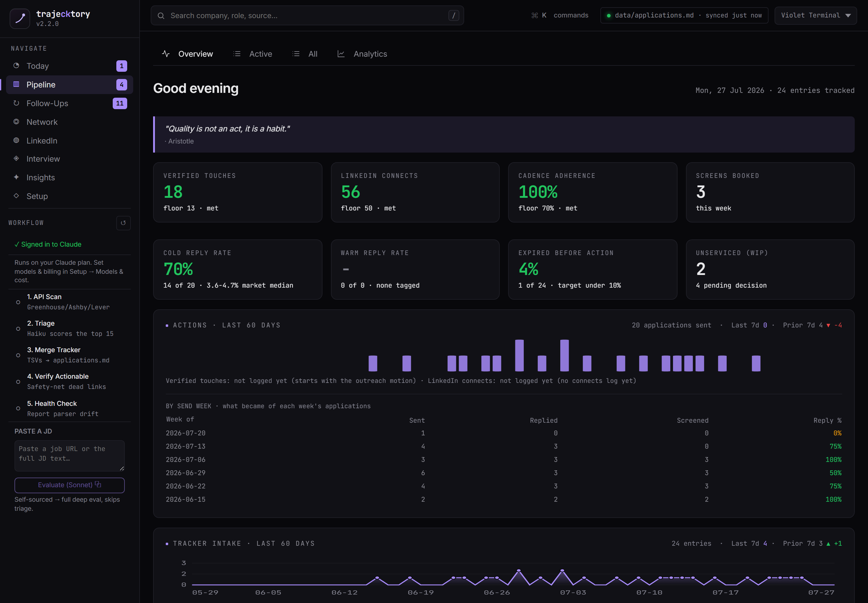This screenshot has width=868, height=603.
Task: Click the Pipeline columns icon
Action: (16, 84)
